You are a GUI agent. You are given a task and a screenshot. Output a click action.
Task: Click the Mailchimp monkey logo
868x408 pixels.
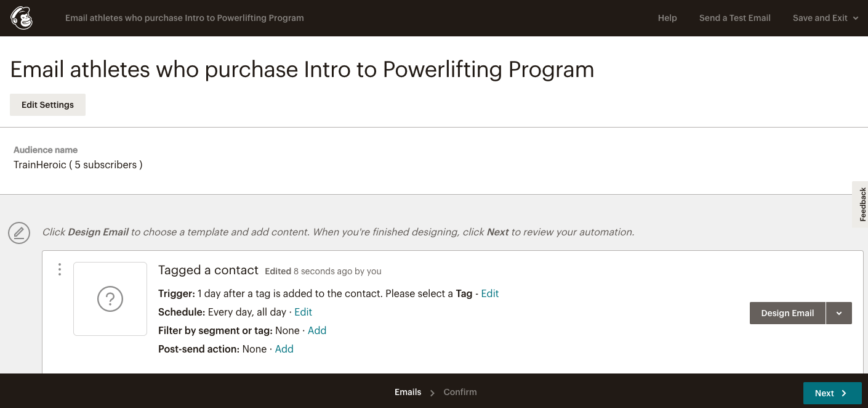click(22, 18)
